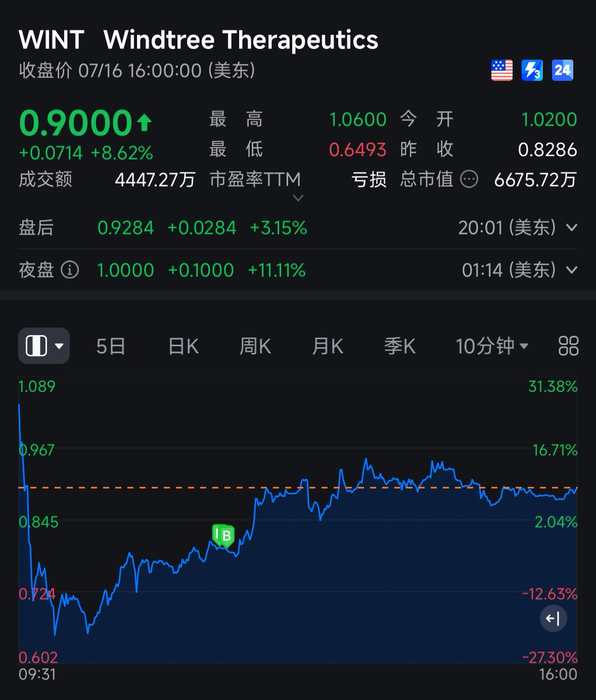Screen dimensions: 596x700
Task: Tap the 市盈率TTM label
Action: pos(255,180)
